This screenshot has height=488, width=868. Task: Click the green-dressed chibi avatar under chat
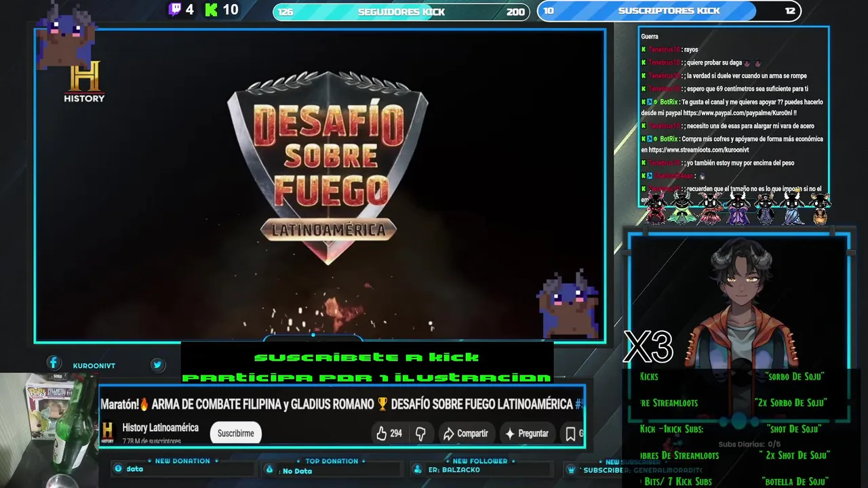click(682, 207)
